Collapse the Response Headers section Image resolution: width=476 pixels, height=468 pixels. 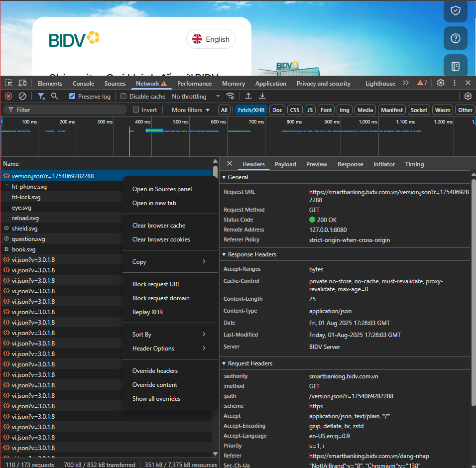coord(249,254)
